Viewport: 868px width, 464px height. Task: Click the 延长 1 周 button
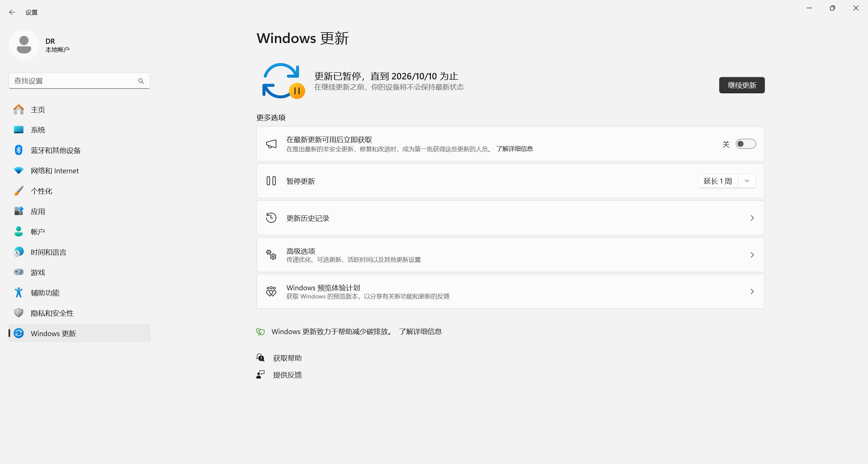[718, 181]
